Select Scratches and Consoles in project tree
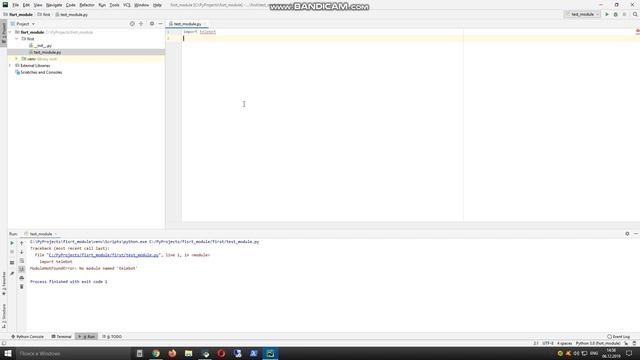The height and width of the screenshot is (360, 640). point(39,72)
